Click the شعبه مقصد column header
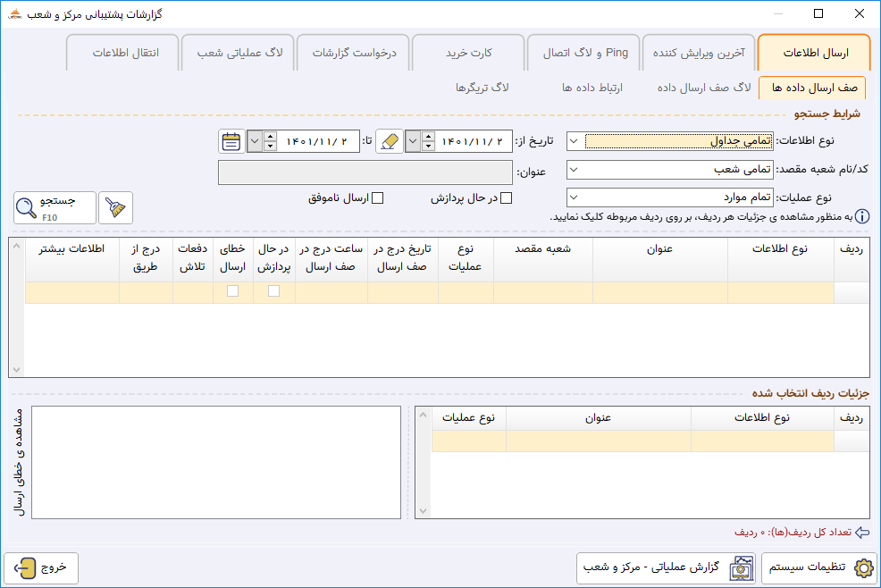881x588 pixels. 542,260
